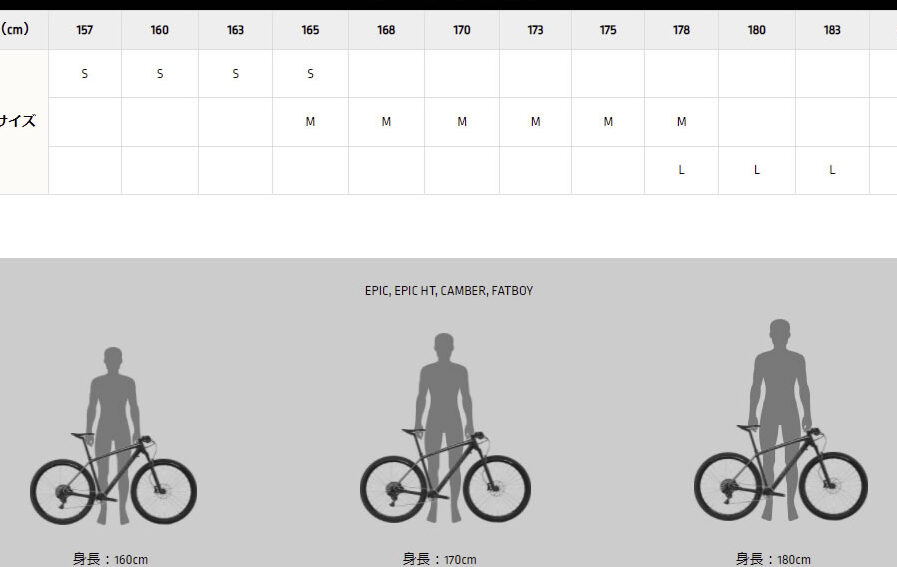Click the 180cm rider and bike image

(780, 421)
